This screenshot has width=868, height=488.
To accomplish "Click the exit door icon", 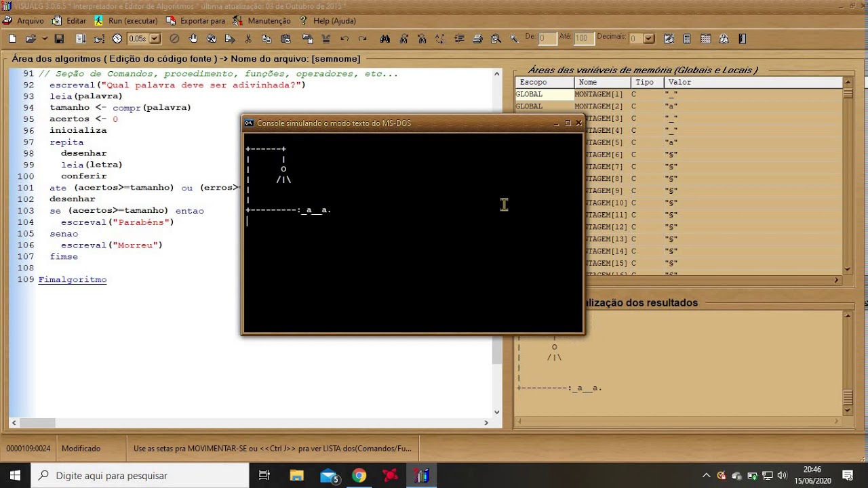I will 742,39.
